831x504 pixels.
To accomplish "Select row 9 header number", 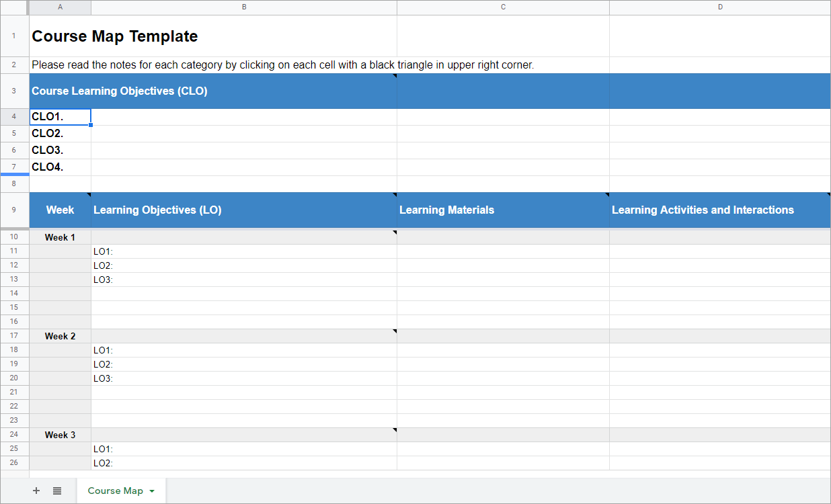I will pyautogui.click(x=14, y=210).
